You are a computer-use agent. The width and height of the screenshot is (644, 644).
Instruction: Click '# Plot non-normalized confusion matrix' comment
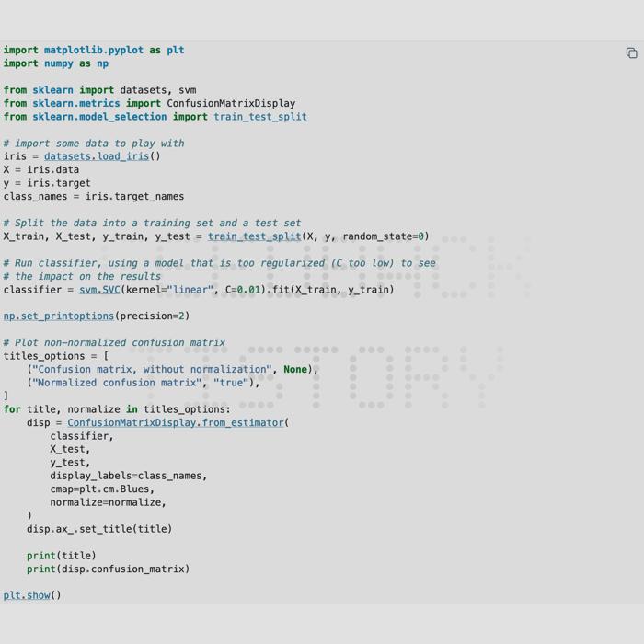point(114,342)
